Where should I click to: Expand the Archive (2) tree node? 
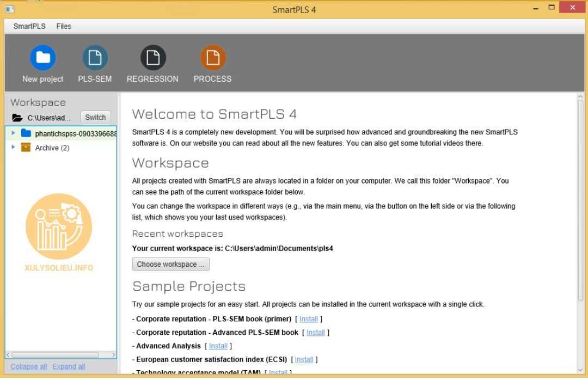coord(14,148)
